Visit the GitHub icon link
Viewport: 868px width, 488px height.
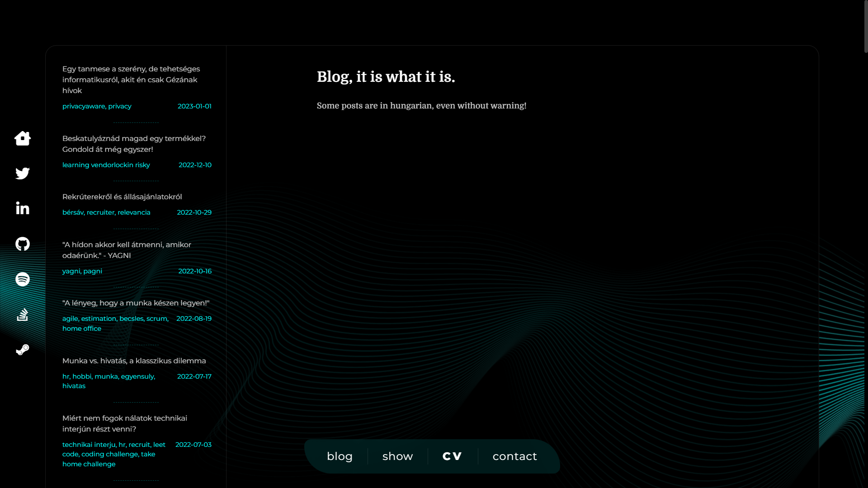pyautogui.click(x=22, y=244)
